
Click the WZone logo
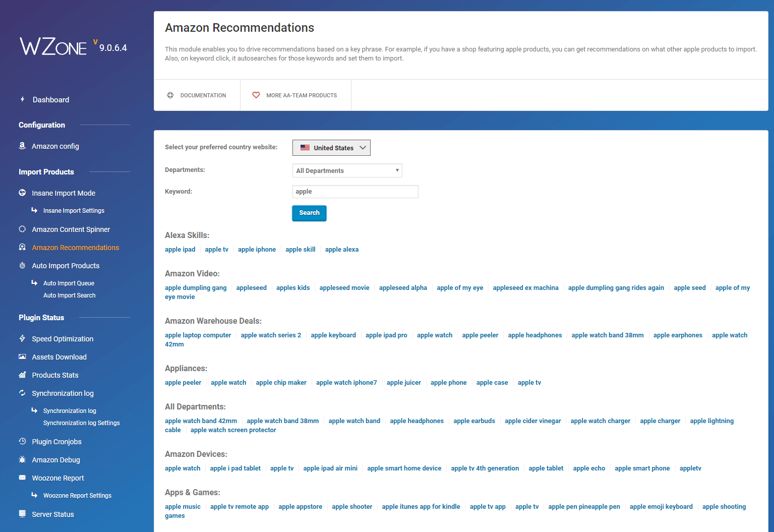pos(53,46)
